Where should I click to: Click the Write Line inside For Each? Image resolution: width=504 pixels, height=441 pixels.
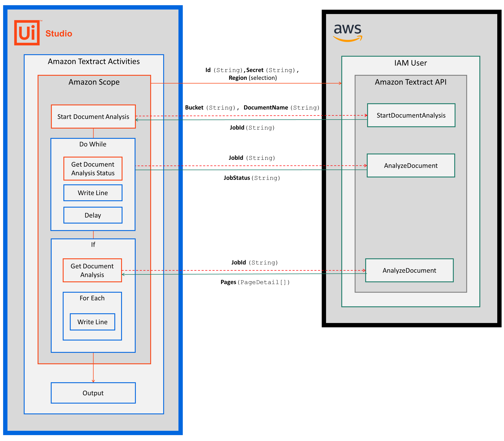point(92,322)
